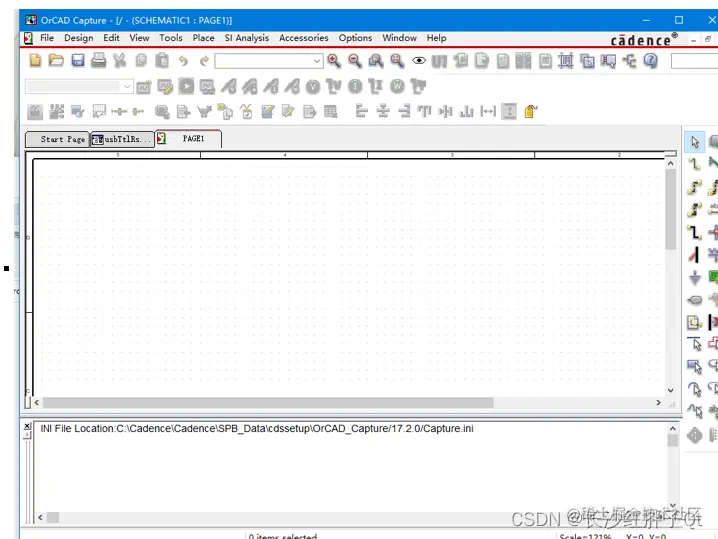Copy the selected items
Image resolution: width=718 pixels, height=539 pixels.
click(x=141, y=60)
